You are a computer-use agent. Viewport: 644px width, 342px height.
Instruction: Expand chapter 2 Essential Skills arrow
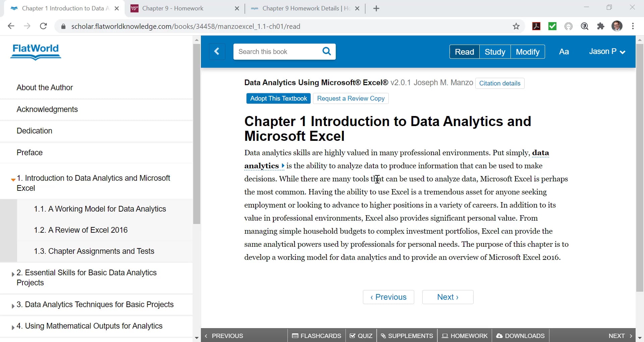(x=13, y=274)
